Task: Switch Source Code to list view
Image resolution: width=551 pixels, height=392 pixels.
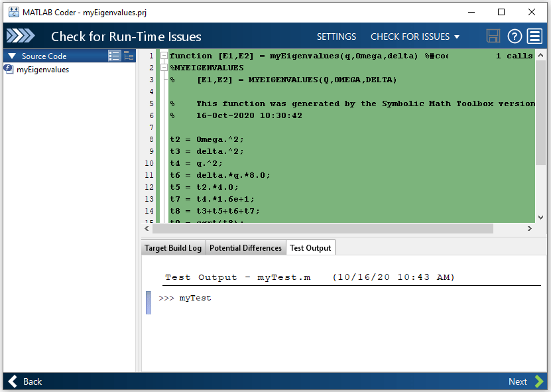Action: (x=114, y=56)
